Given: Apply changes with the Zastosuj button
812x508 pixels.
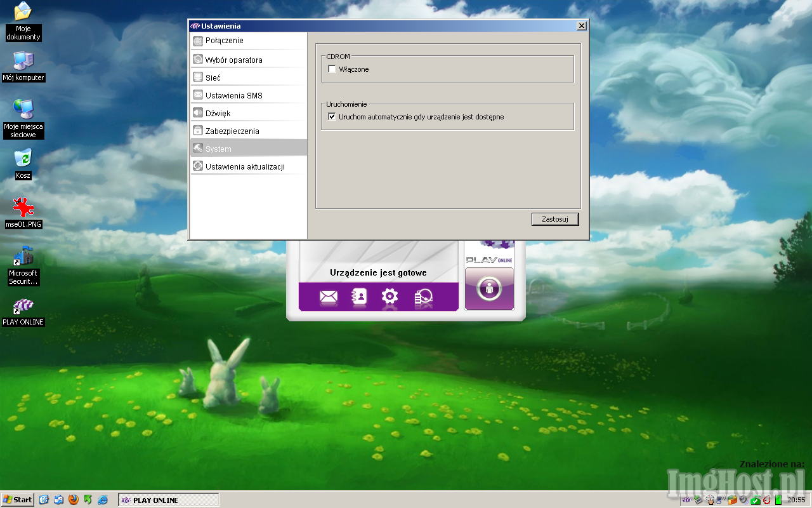Looking at the screenshot, I should (x=555, y=219).
